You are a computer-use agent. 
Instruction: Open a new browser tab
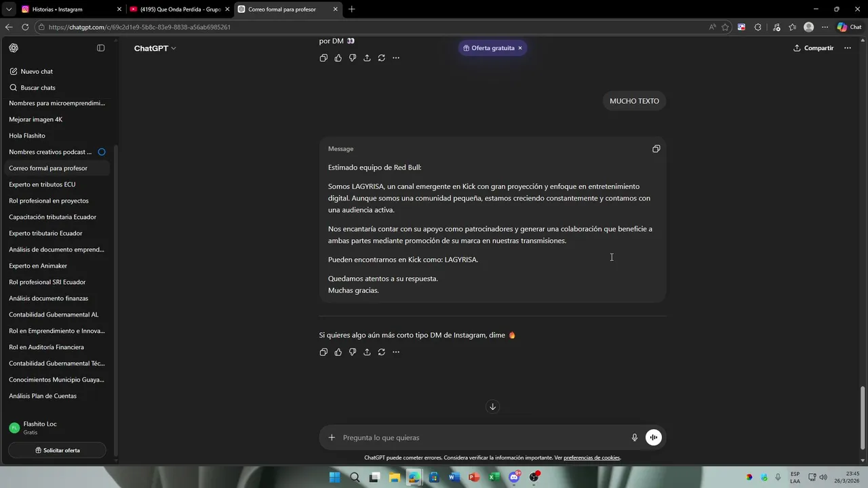[351, 9]
